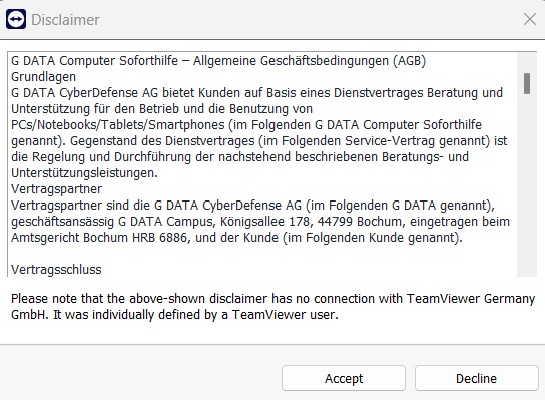
Task: Click the scrollbar thumb in the AGB text box
Action: click(x=527, y=83)
